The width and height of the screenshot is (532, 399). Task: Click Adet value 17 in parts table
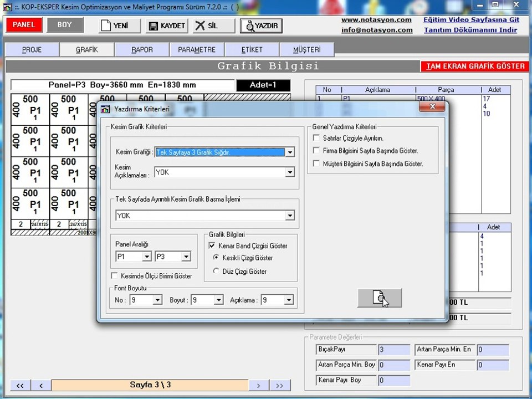tap(486, 99)
